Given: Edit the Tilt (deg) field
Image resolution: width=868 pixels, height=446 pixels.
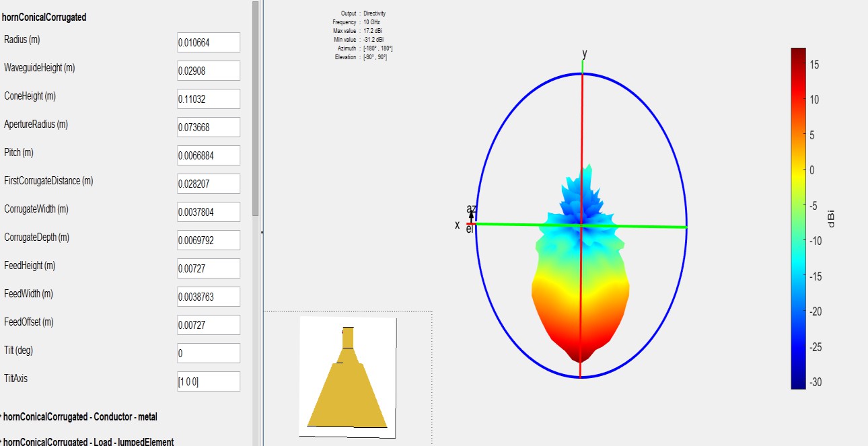Looking at the screenshot, I should pyautogui.click(x=209, y=353).
